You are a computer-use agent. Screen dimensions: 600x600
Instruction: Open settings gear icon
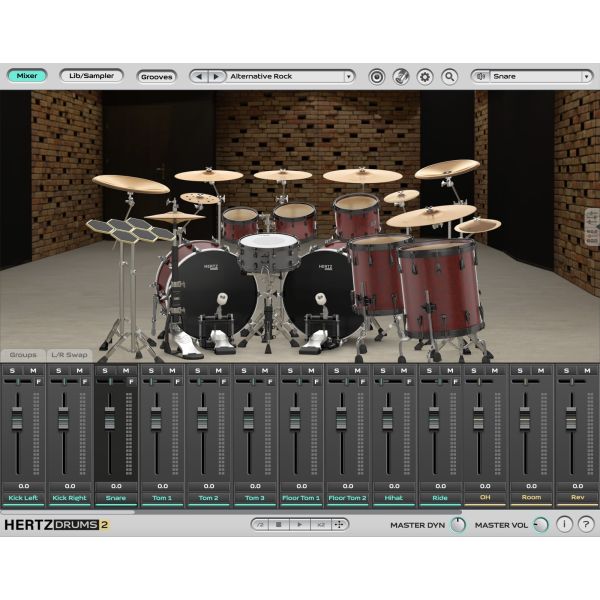[x=425, y=77]
